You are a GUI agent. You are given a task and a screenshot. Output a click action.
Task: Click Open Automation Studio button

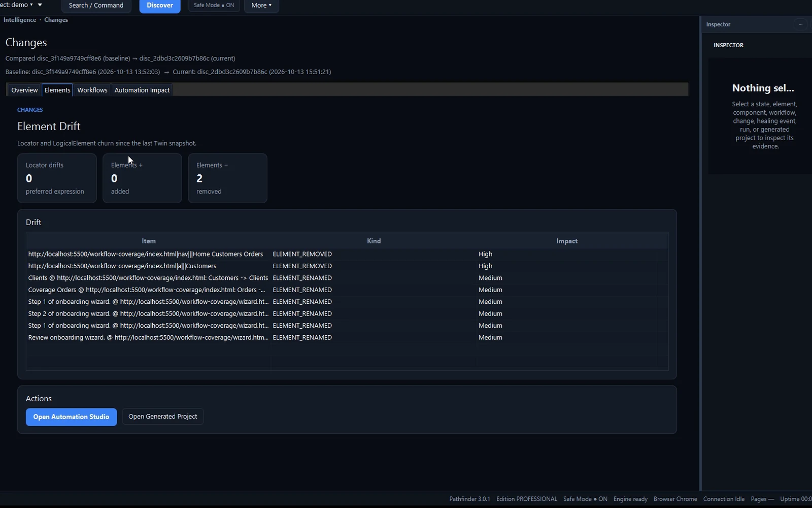[71, 417]
